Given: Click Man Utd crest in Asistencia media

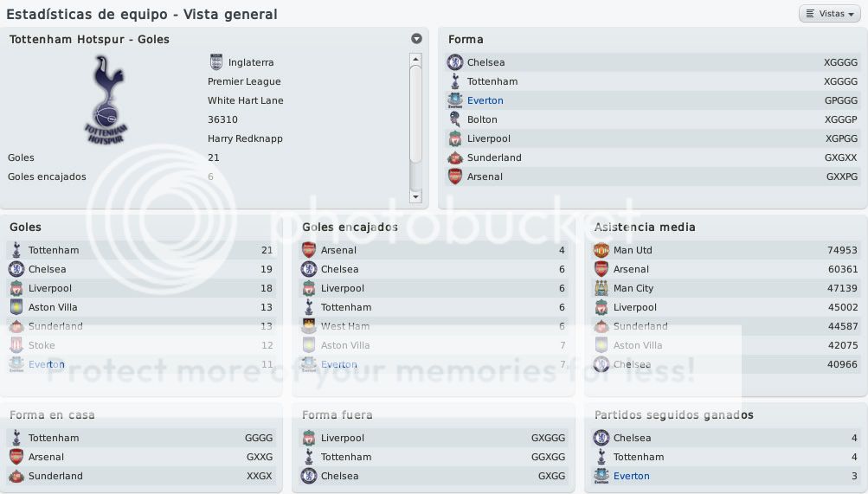Looking at the screenshot, I should pyautogui.click(x=601, y=250).
